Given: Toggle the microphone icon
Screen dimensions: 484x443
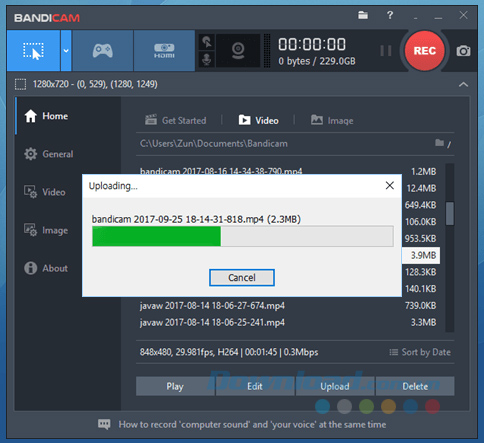Looking at the screenshot, I should tap(207, 60).
